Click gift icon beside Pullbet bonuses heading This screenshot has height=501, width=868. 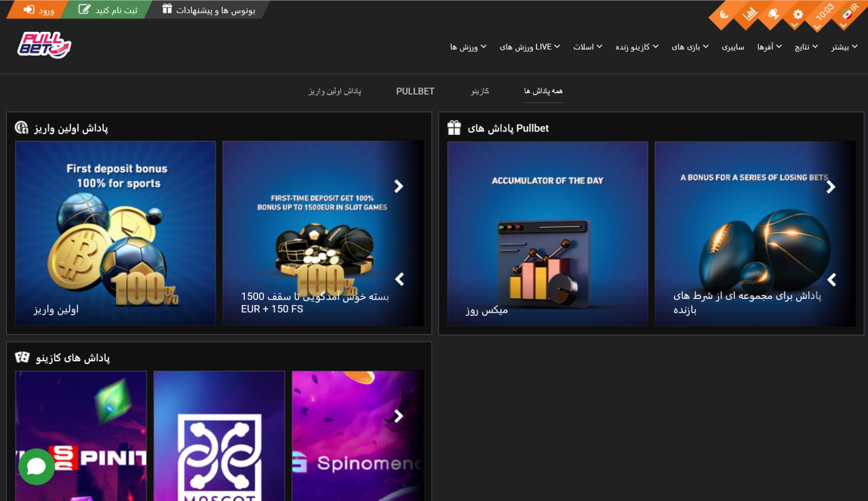pyautogui.click(x=454, y=128)
